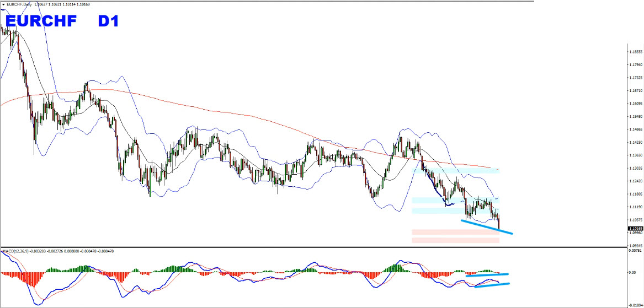Select the blue trendline under recent price lows
644x308 pixels.
[486, 226]
